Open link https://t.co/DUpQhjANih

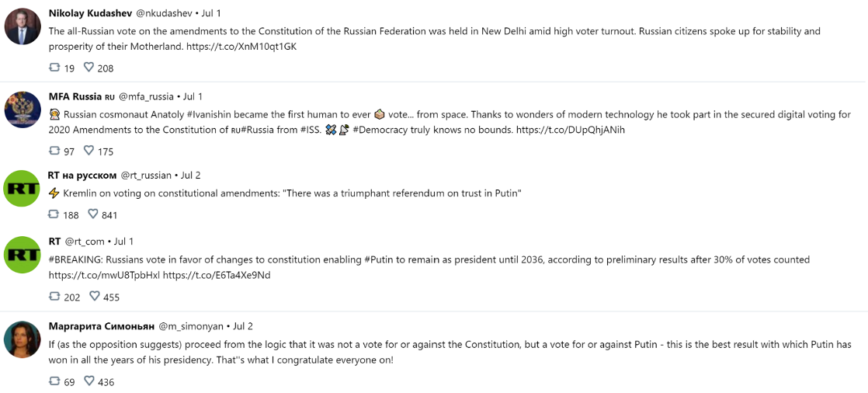[571, 130]
